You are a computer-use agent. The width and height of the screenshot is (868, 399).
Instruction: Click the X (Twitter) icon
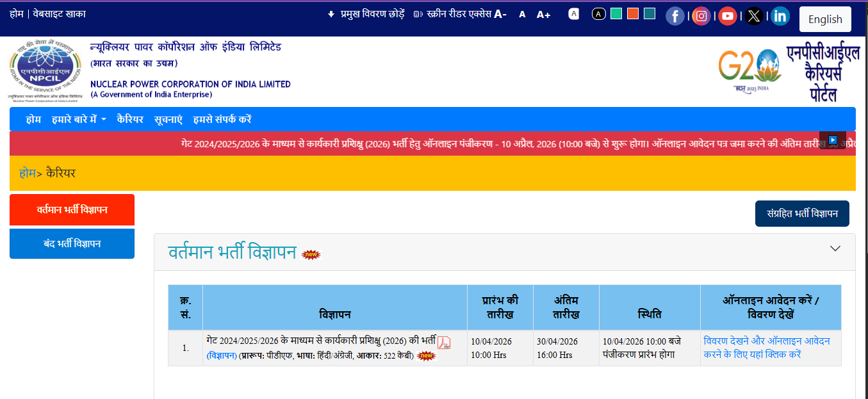(753, 16)
